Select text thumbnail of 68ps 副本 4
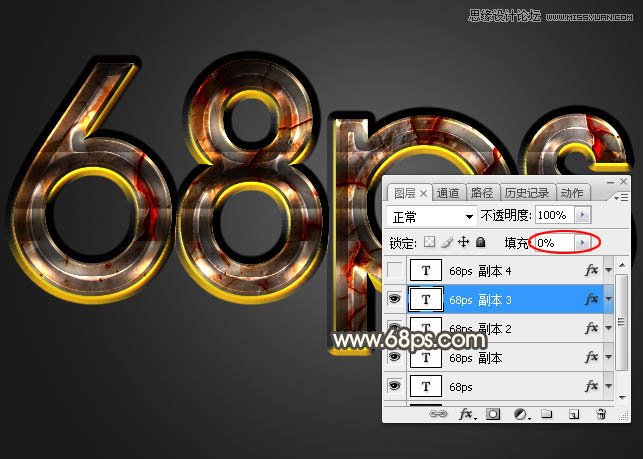This screenshot has height=459, width=643. click(426, 270)
